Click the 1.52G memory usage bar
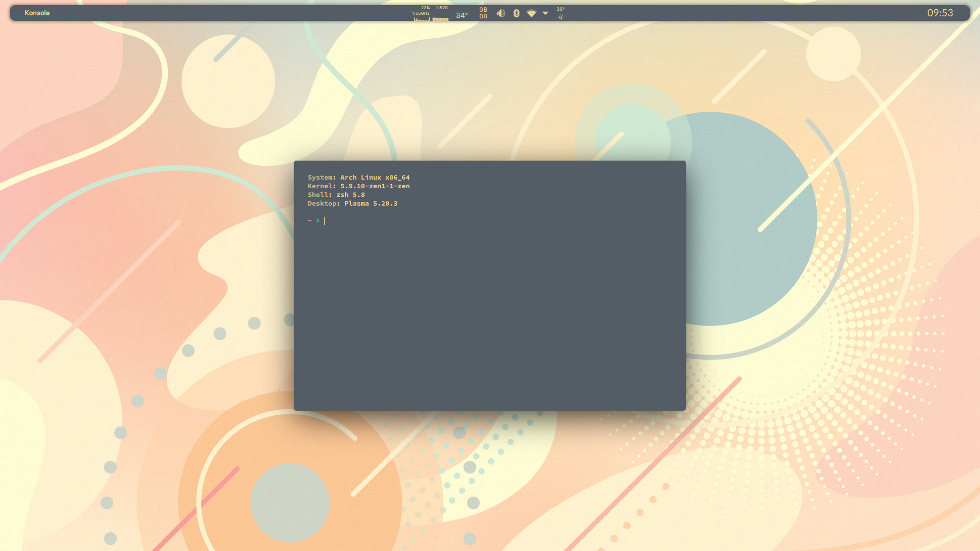The height and width of the screenshot is (551, 980). (441, 14)
